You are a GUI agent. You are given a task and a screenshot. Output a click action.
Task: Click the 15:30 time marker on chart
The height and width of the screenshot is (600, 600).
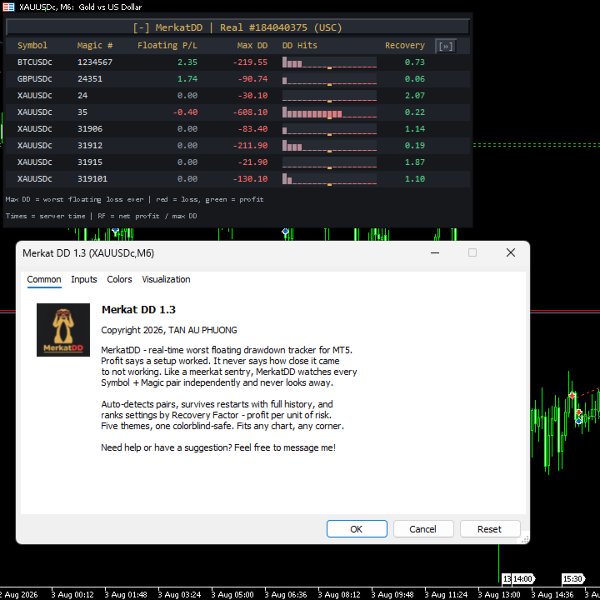(573, 579)
